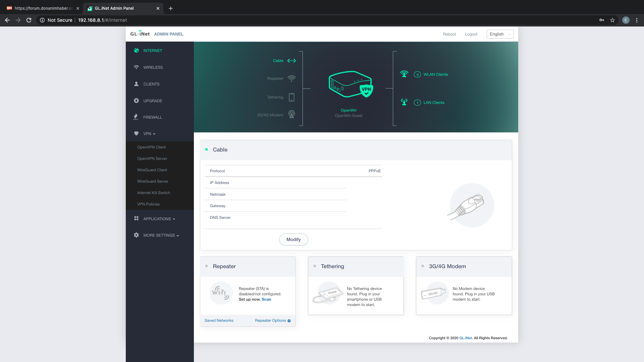The width and height of the screenshot is (644, 362).
Task: Click the LAN client count badge 1
Action: pyautogui.click(x=417, y=103)
